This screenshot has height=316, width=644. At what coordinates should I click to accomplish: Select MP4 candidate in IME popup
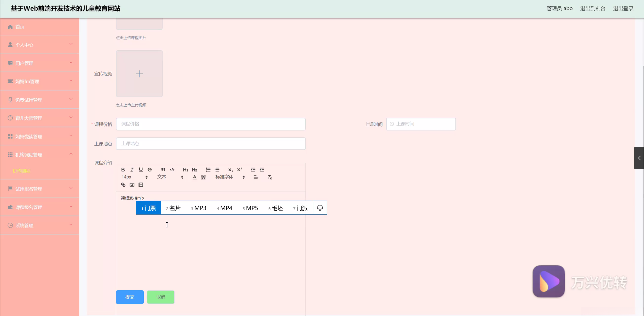pos(225,208)
